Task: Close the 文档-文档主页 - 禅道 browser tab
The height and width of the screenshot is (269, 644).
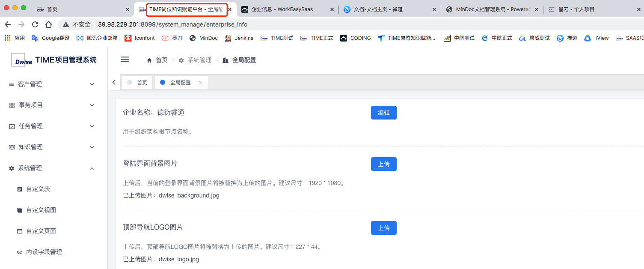Action: (434, 9)
